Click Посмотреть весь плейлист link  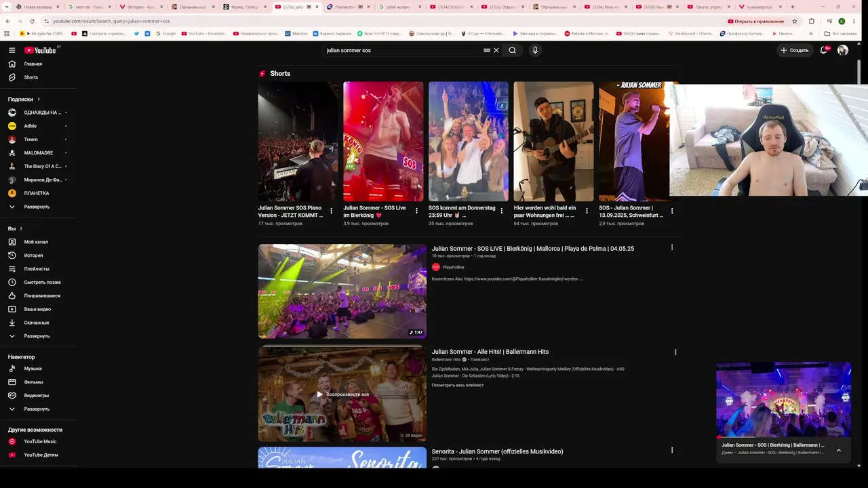coord(458,385)
